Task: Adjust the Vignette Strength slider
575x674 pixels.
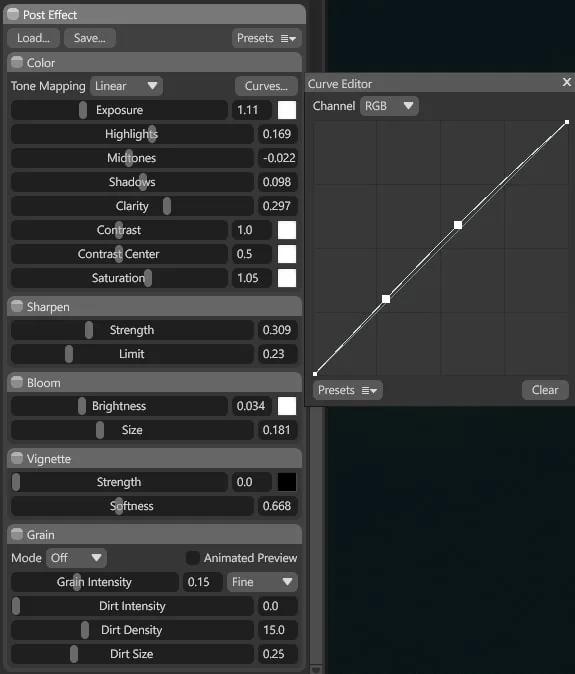Action: click(119, 482)
